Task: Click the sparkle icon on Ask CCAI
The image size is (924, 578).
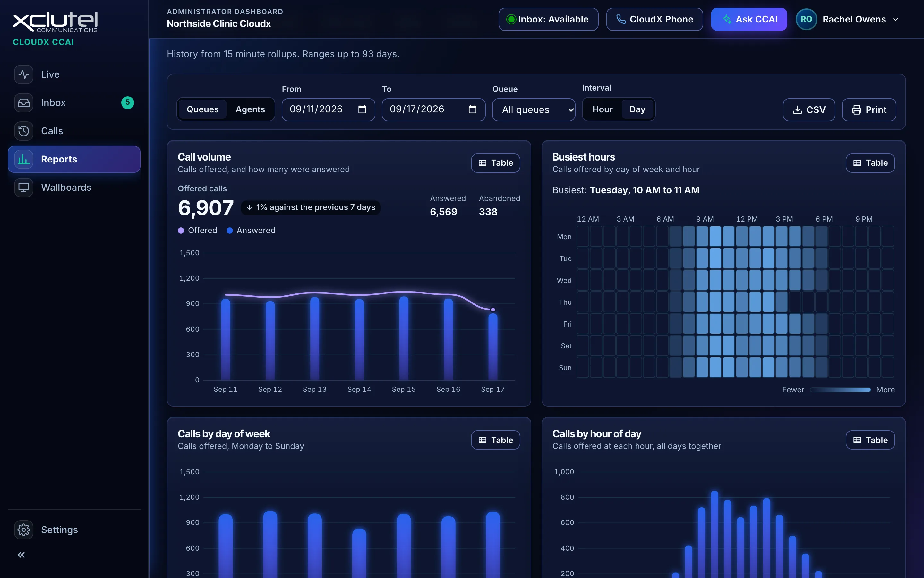Action: point(727,19)
